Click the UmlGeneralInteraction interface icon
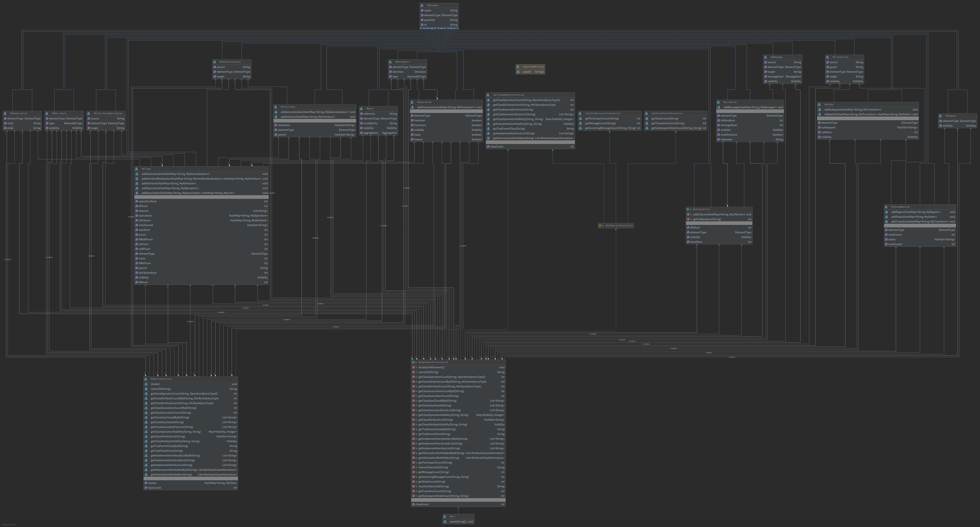The image size is (980, 527). coord(600,225)
